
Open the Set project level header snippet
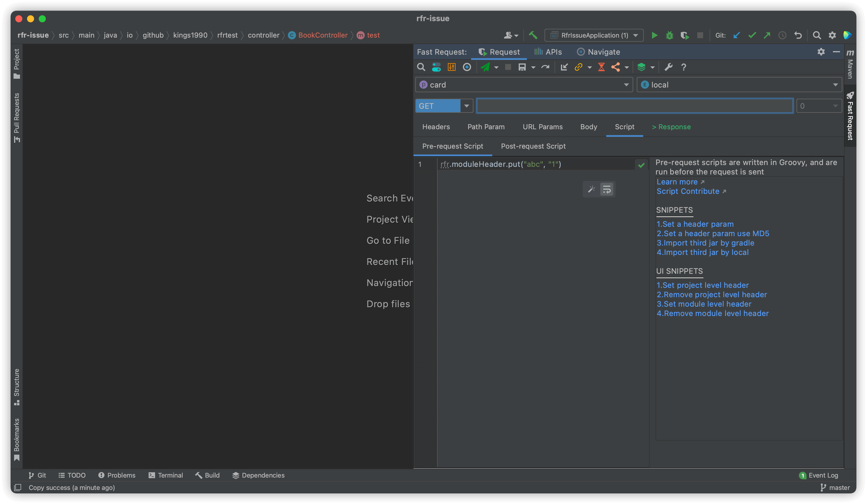(x=703, y=285)
